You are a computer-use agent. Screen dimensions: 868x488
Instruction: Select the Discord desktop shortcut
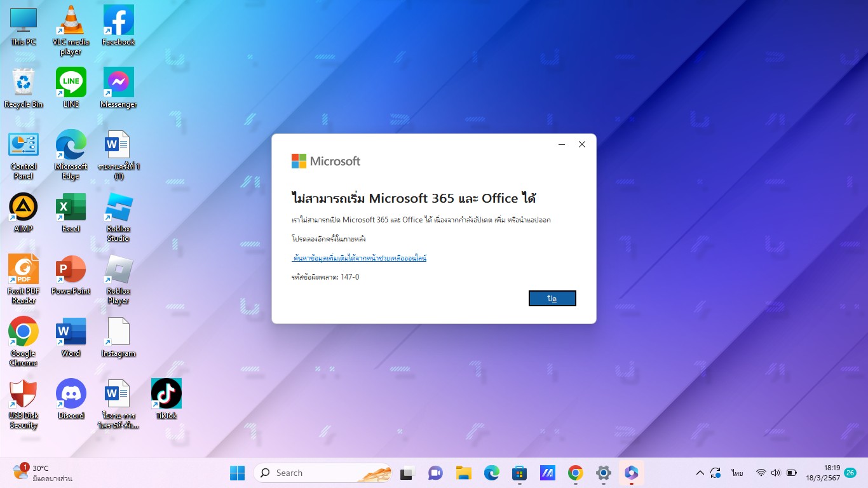(71, 400)
